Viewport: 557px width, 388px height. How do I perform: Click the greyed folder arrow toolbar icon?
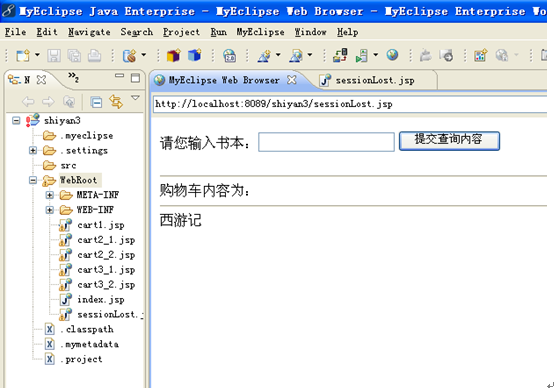tap(426, 55)
